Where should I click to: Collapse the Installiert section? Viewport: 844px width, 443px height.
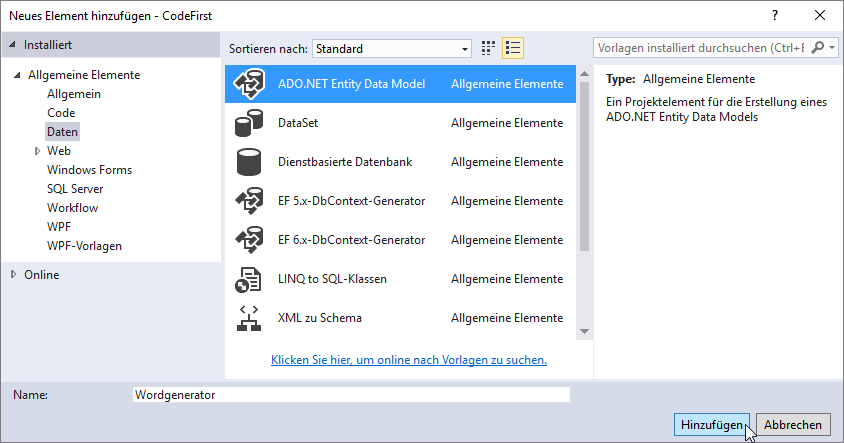coord(12,45)
